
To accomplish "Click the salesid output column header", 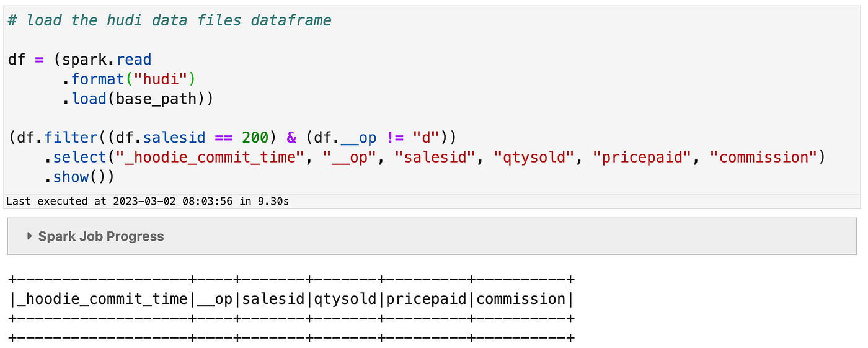I will pyautogui.click(x=273, y=299).
